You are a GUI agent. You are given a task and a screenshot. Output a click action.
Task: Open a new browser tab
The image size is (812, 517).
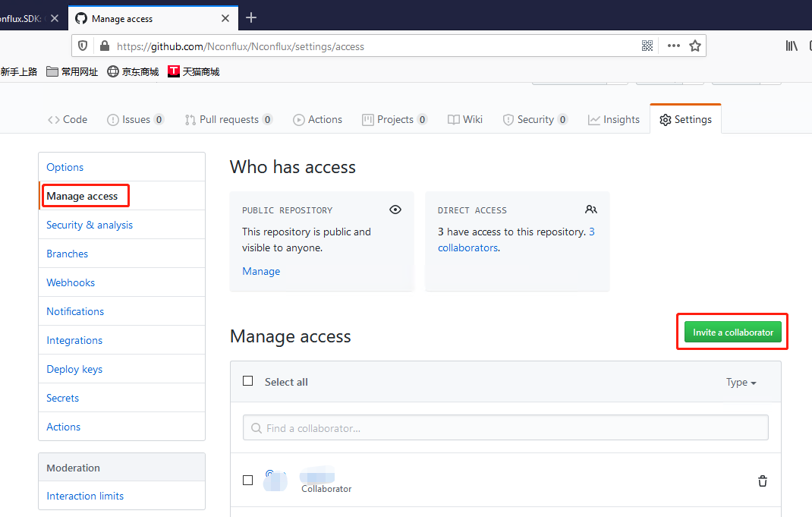(x=251, y=18)
